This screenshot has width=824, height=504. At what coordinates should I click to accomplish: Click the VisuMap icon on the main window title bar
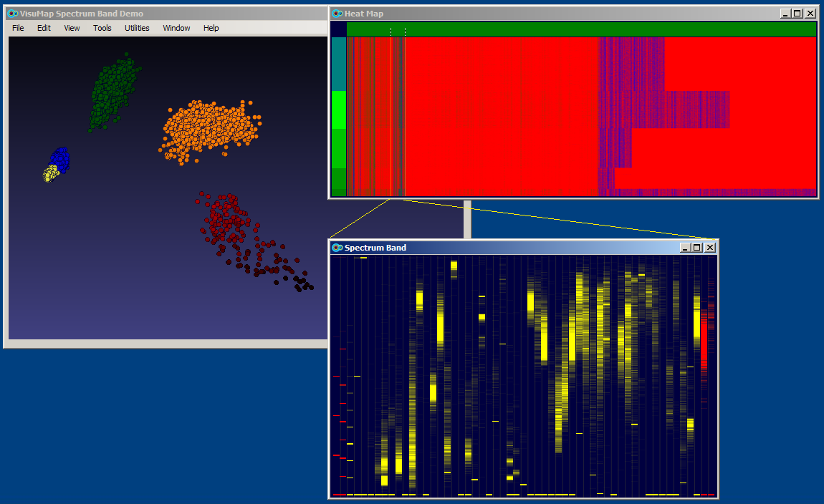[11, 13]
